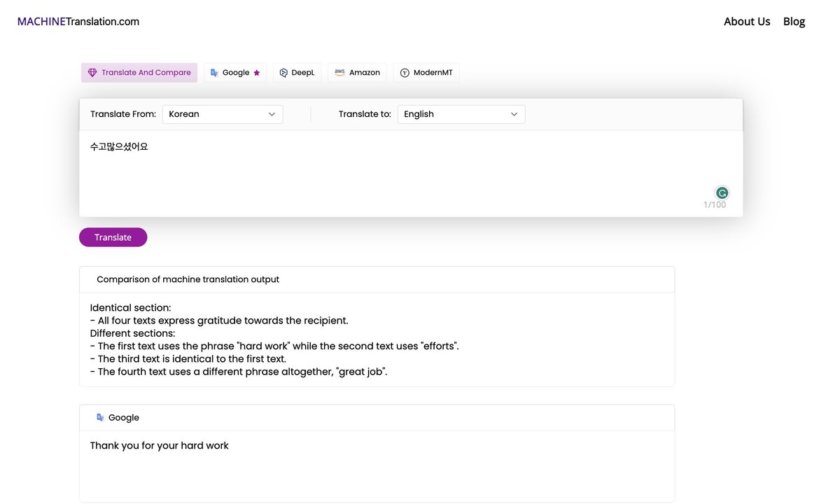Click the ModernMT circle icon
The image size is (840, 504).
click(x=405, y=73)
